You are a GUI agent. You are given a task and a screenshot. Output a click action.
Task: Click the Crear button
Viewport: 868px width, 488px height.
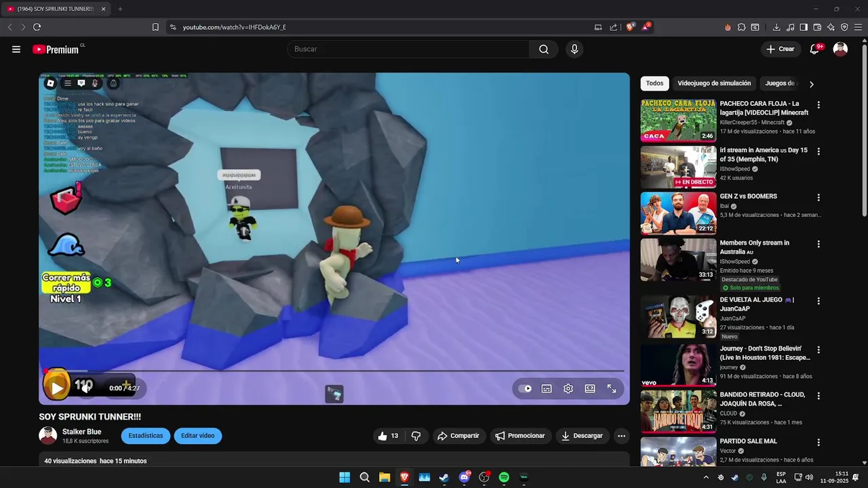coord(780,49)
